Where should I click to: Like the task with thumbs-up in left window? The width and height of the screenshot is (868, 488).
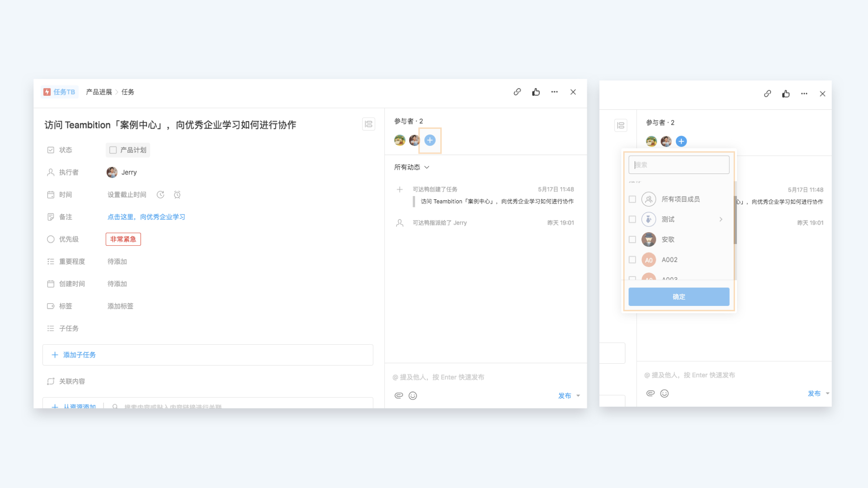click(536, 92)
